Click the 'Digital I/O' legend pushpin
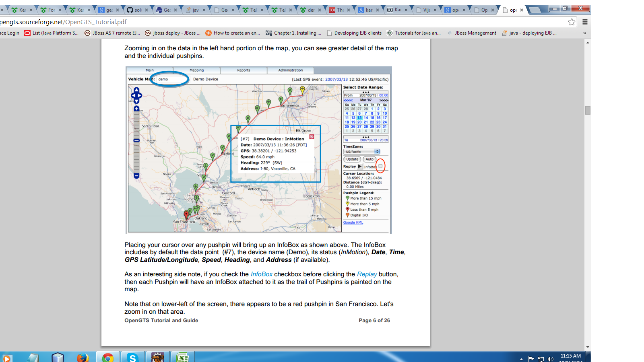The width and height of the screenshot is (644, 362). point(347,215)
